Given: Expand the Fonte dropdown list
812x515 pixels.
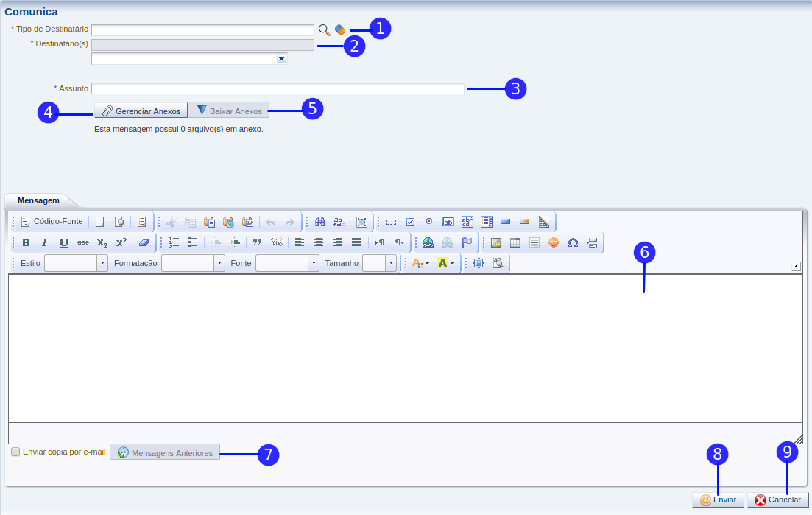Looking at the screenshot, I should point(314,263).
